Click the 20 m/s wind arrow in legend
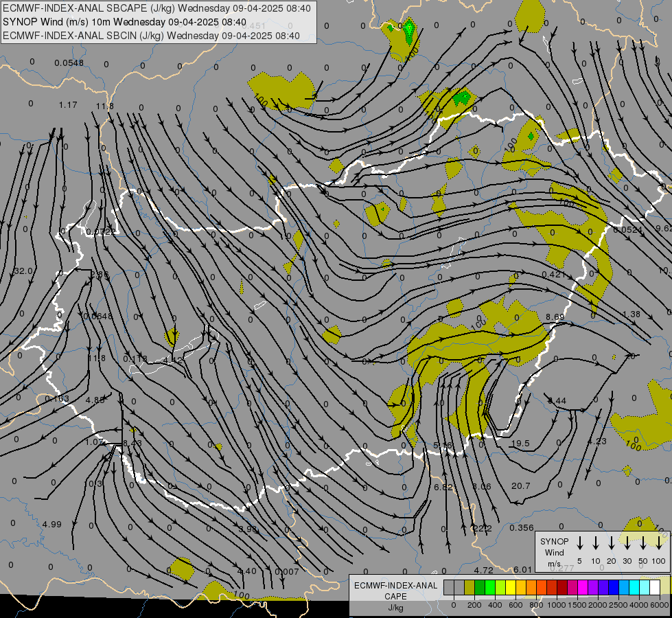Screen dimensions: 672x618 [611, 543]
